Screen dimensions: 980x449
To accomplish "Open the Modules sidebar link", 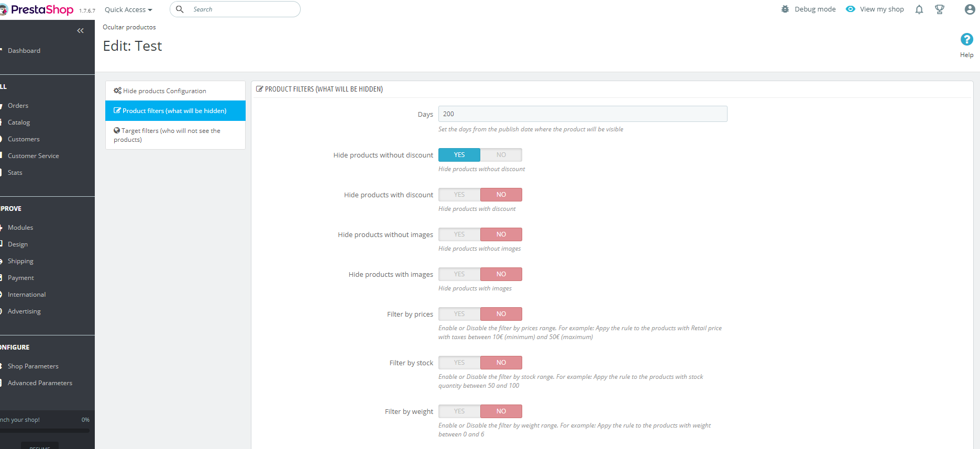I will [x=20, y=228].
